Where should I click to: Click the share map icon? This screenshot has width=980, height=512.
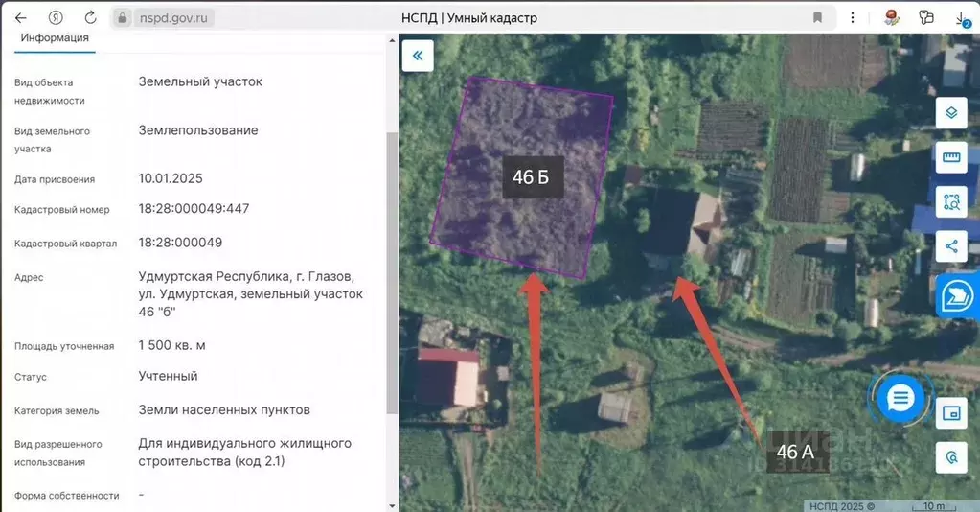951,246
